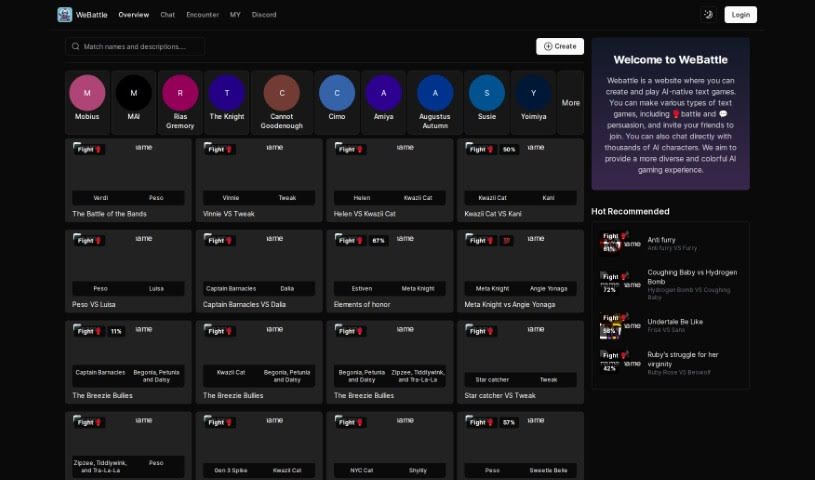
Task: Open Undertale Be Like recommended match
Action: [675, 321]
